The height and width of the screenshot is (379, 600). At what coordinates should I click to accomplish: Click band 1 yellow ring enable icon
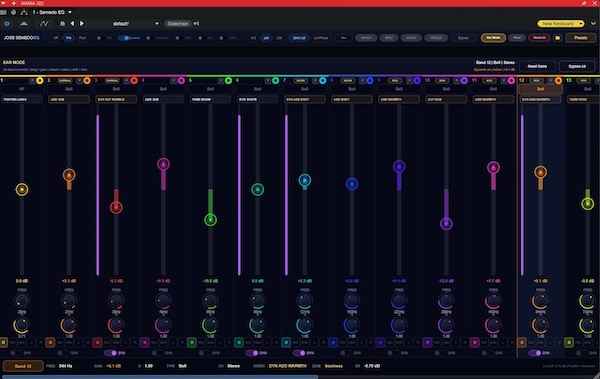point(40,80)
